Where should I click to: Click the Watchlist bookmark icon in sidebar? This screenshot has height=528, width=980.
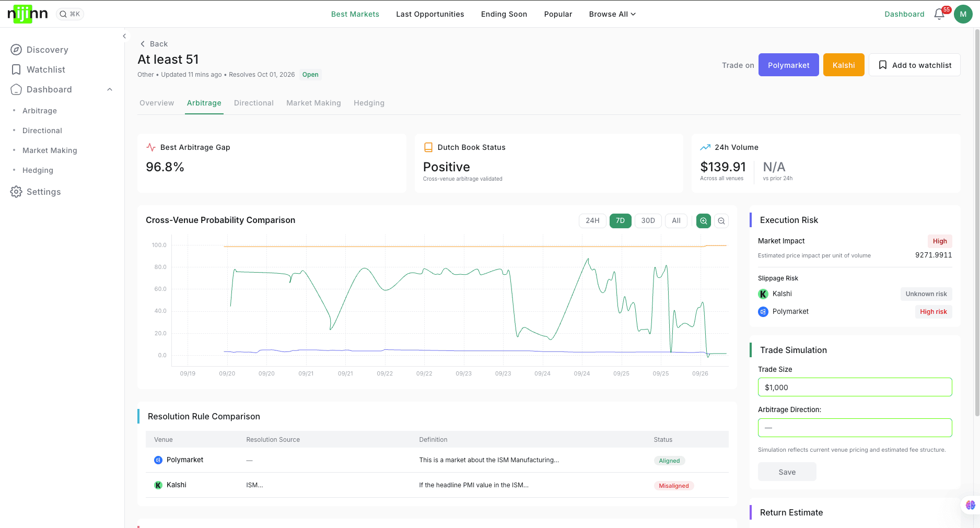tap(16, 69)
